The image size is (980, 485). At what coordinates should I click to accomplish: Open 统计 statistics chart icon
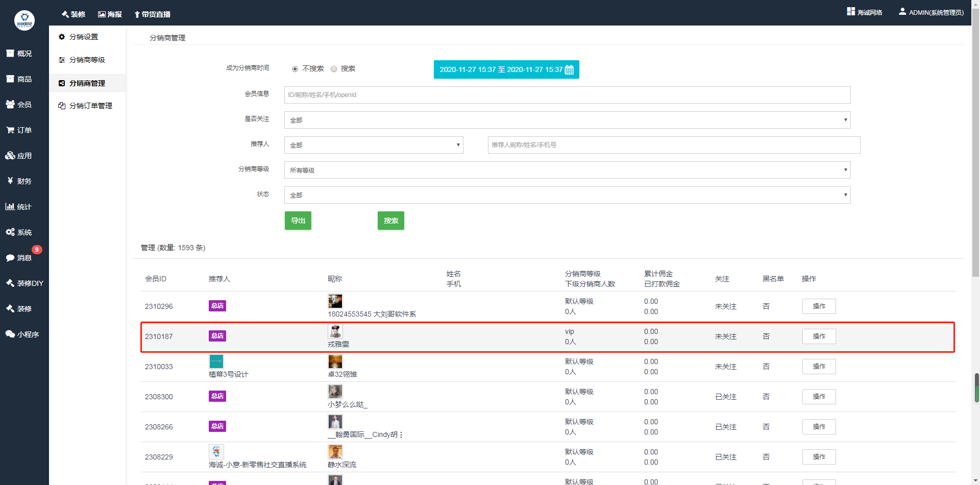click(10, 206)
